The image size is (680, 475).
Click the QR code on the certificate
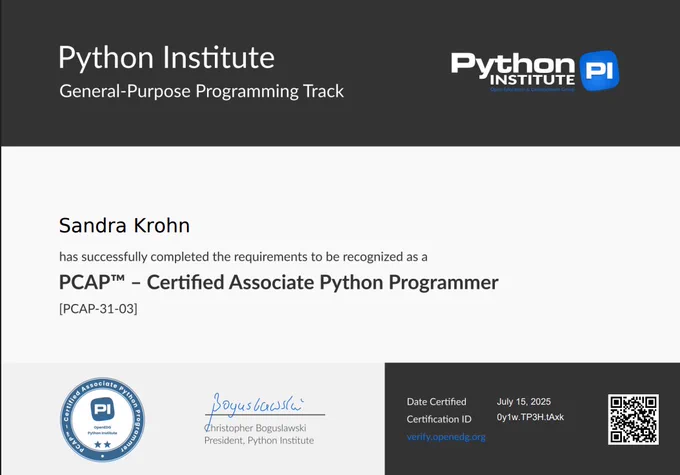pyautogui.click(x=633, y=419)
